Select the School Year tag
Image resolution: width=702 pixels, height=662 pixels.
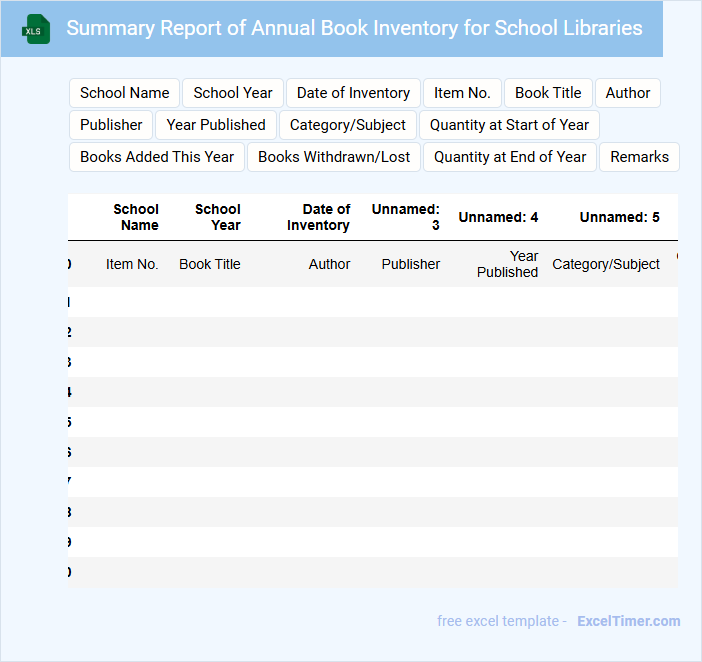[x=233, y=93]
